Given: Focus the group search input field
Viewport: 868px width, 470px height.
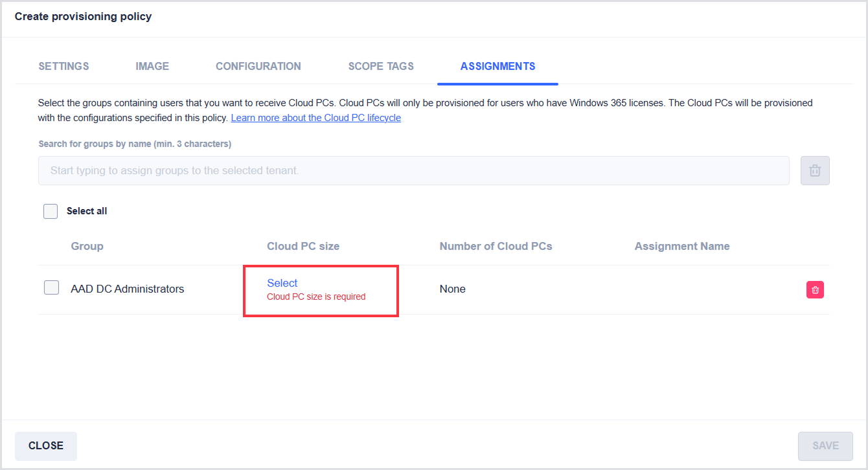Looking at the screenshot, I should click(x=413, y=171).
